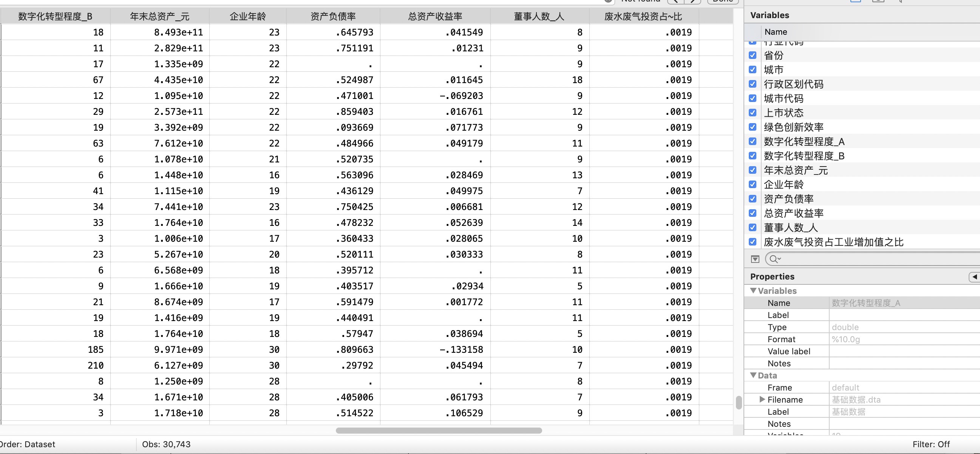The width and height of the screenshot is (980, 454).
Task: Click into the variable search field
Action: click(875, 259)
